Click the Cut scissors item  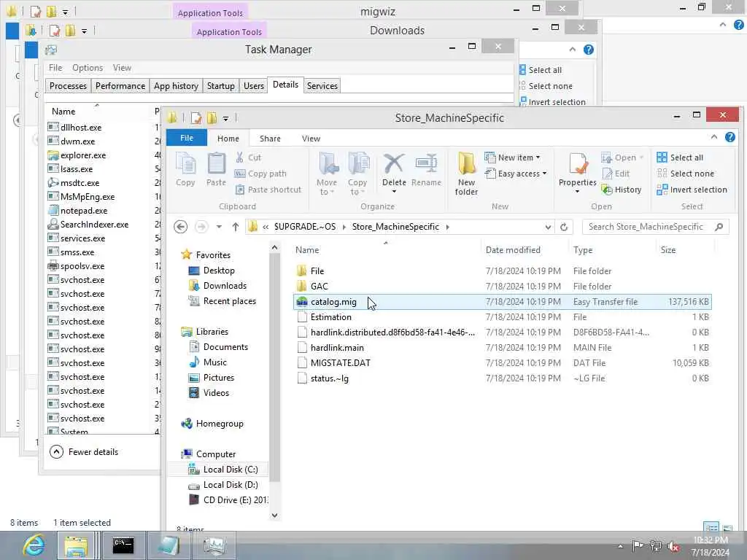(x=248, y=157)
